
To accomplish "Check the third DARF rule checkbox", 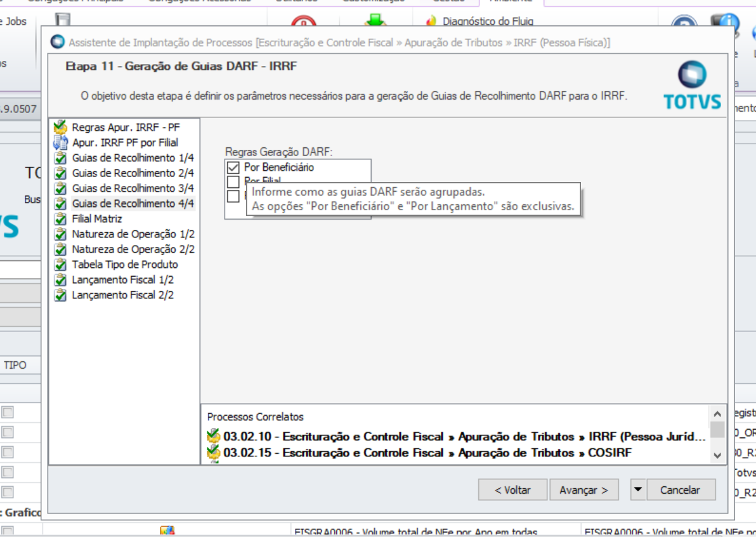I will (233, 196).
